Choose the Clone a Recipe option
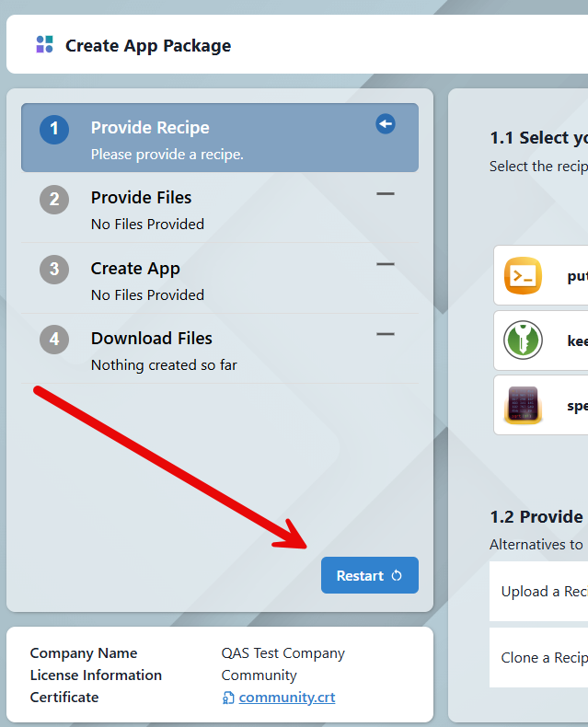The image size is (588, 727). (x=543, y=658)
